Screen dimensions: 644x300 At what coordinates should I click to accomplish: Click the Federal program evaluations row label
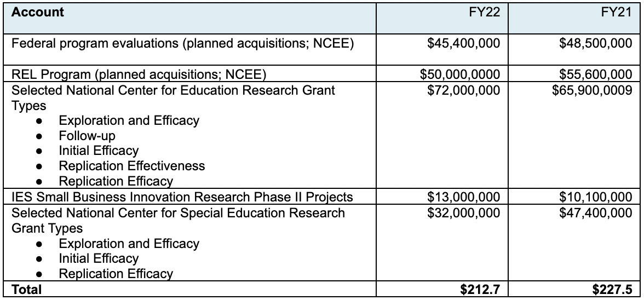click(x=182, y=43)
